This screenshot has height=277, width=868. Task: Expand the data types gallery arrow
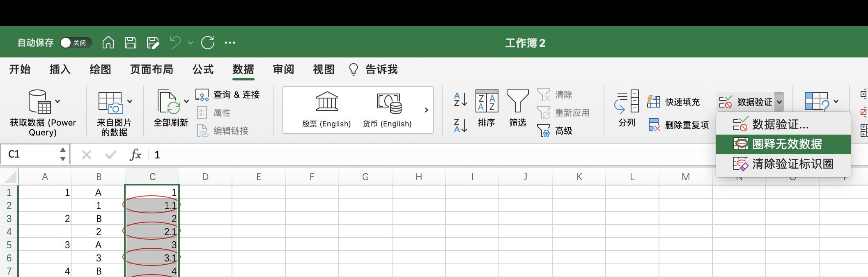426,110
